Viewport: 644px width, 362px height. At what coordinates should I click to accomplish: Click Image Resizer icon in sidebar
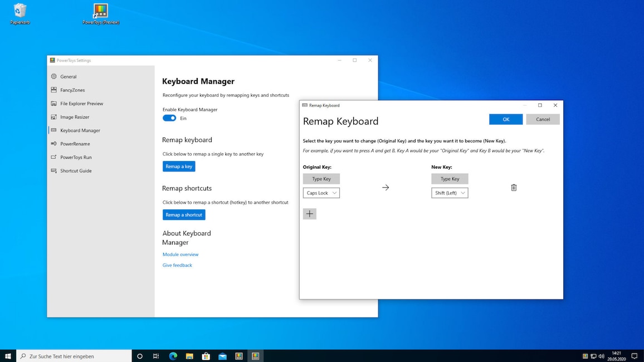pos(54,117)
